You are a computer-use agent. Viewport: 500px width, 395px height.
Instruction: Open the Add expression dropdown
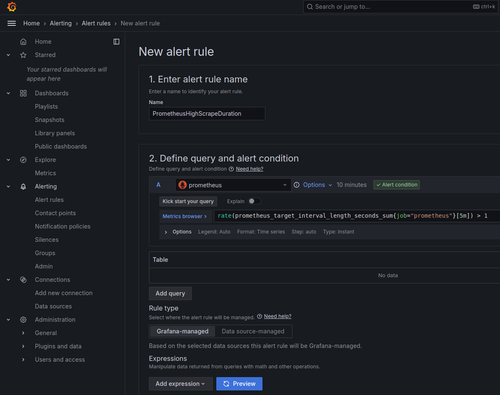180,384
